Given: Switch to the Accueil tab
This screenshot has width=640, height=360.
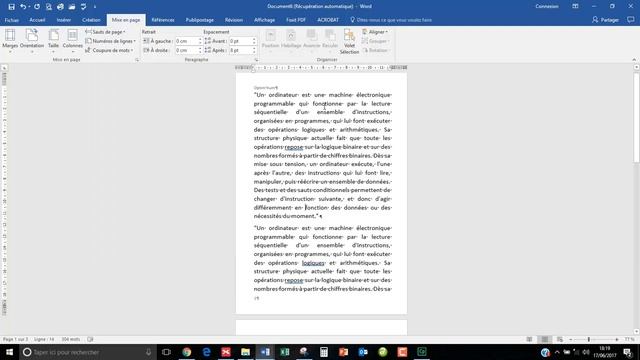Looking at the screenshot, I should 37,20.
